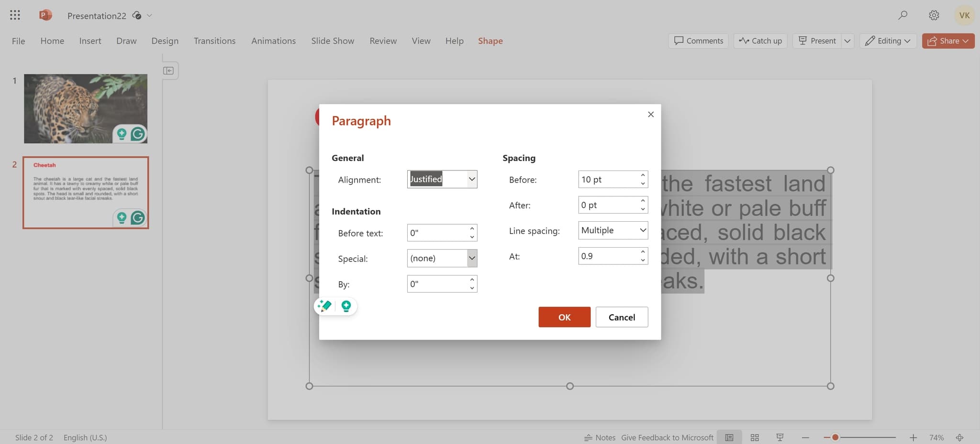The height and width of the screenshot is (444, 980).
Task: Switch to the Shape tab
Action: tap(490, 41)
